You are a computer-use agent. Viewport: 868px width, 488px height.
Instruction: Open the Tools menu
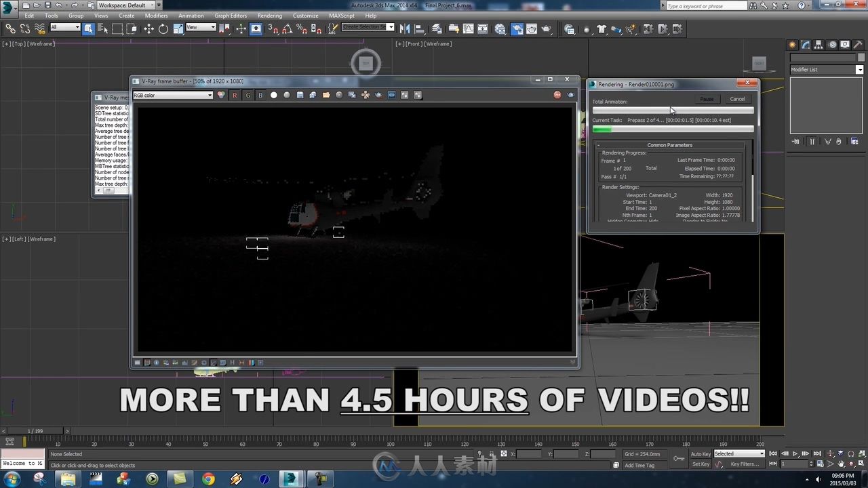(52, 16)
